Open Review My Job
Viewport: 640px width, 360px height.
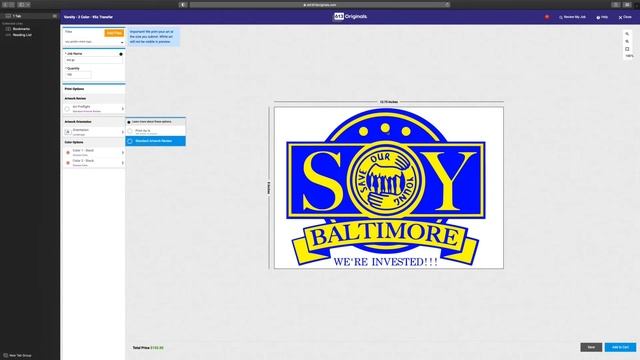[x=572, y=17]
